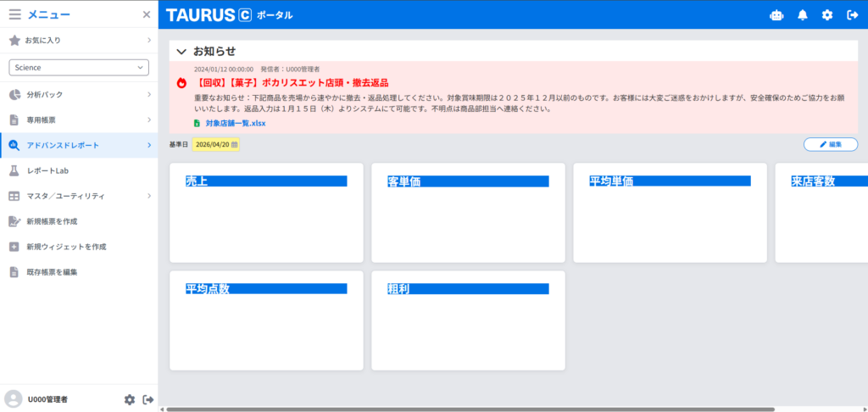Close the side menu panel
Screen dimensions: 868x412
pyautogui.click(x=146, y=14)
